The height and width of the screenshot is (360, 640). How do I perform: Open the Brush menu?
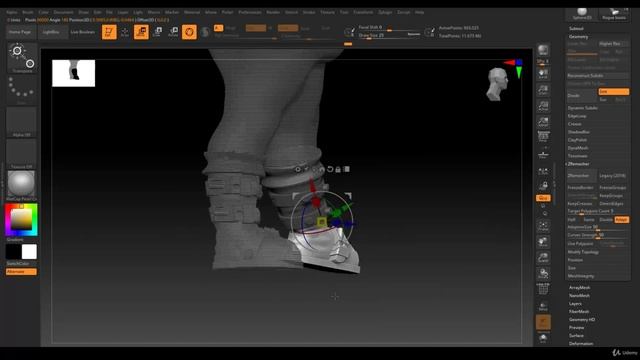tap(28, 12)
